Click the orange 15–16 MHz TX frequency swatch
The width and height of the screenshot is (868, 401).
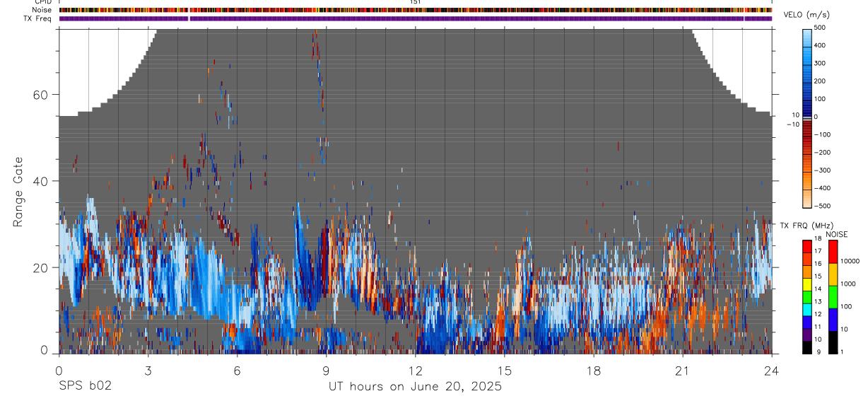click(807, 271)
